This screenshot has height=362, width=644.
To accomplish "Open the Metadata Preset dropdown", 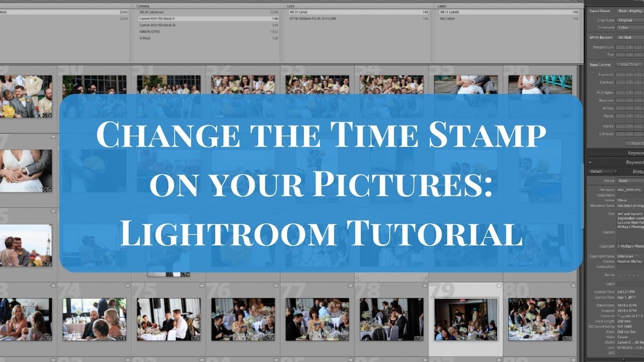I will click(x=631, y=180).
